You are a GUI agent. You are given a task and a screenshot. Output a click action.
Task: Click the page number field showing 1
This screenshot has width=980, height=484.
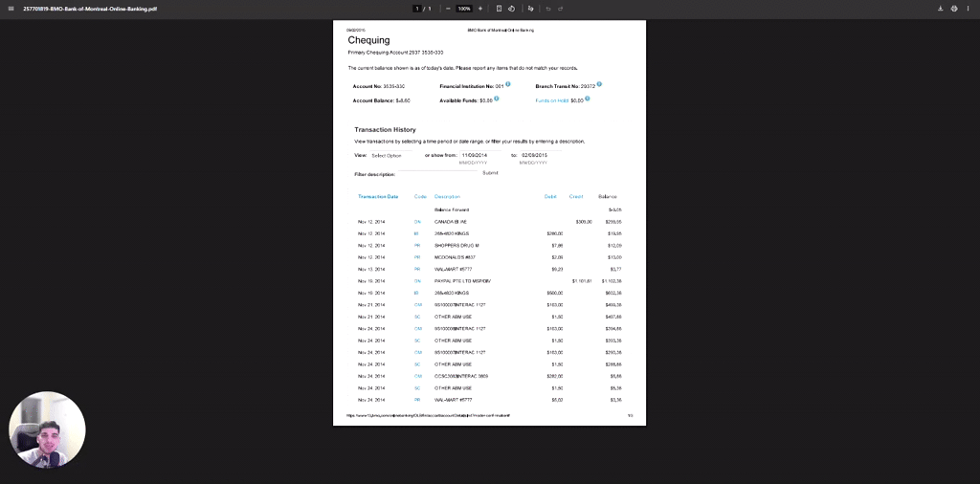pyautogui.click(x=417, y=9)
